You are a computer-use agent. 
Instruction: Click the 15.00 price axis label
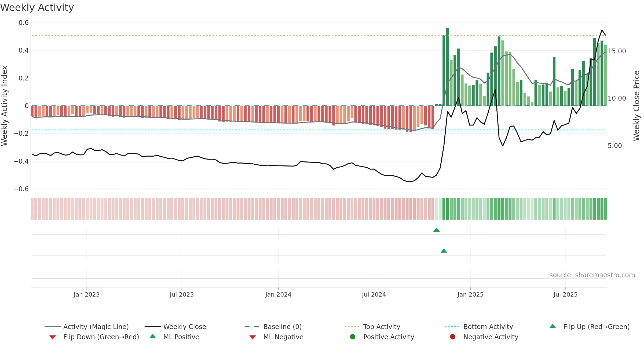617,51
